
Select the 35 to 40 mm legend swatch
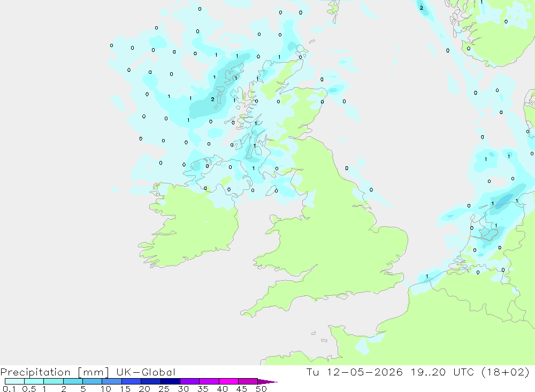point(209,381)
